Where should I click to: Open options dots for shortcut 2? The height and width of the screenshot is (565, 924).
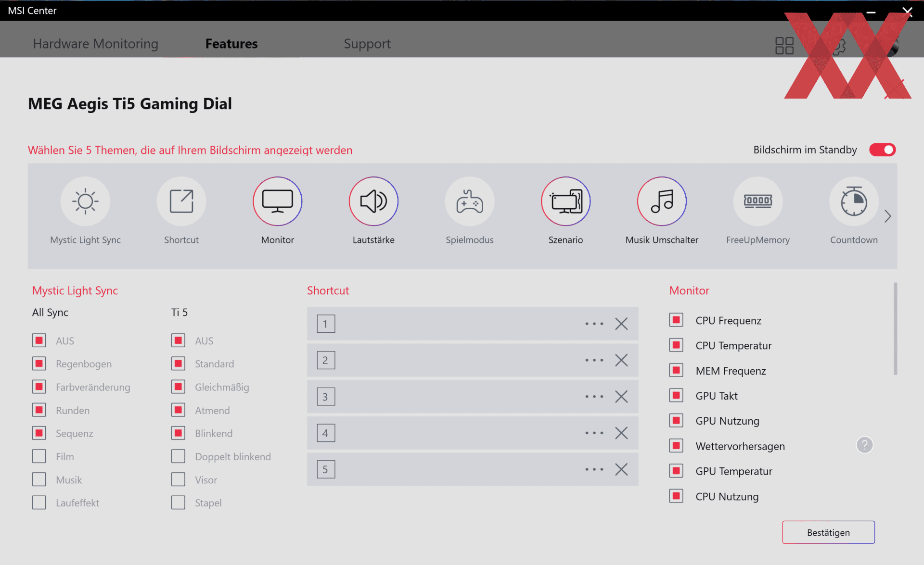[x=594, y=360]
